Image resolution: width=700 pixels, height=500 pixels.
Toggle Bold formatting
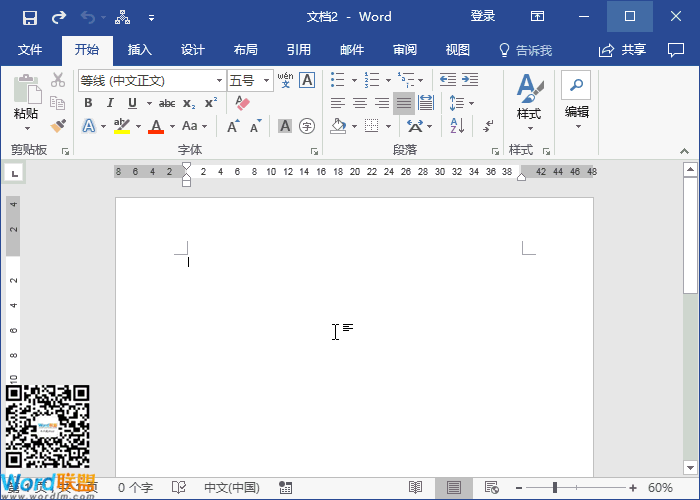pyautogui.click(x=88, y=103)
